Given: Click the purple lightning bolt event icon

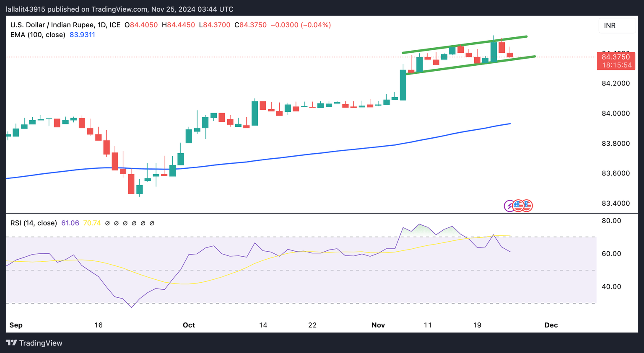Looking at the screenshot, I should (x=509, y=206).
